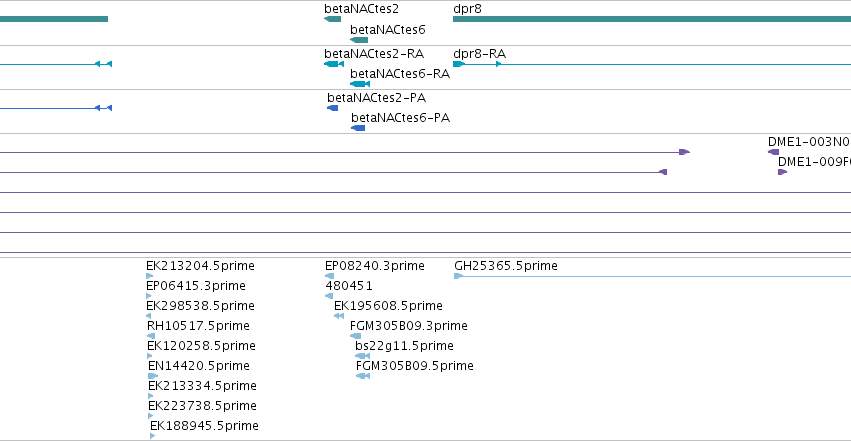Select the GH25365.5prime EST feature
The height and width of the screenshot is (441, 851).
pyautogui.click(x=652, y=276)
